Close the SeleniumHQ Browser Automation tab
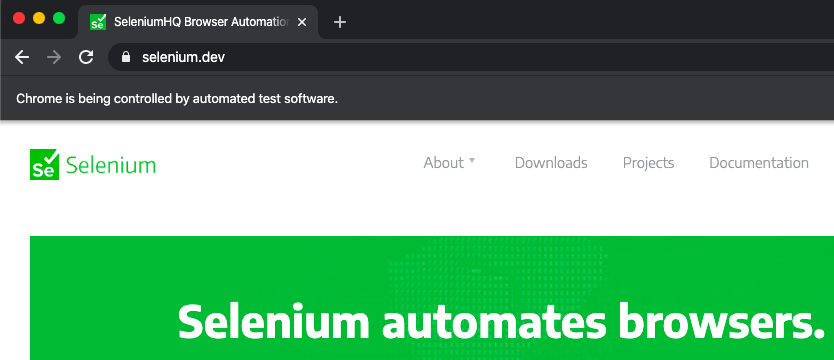Screen dimensions: 834x360 [x=302, y=22]
